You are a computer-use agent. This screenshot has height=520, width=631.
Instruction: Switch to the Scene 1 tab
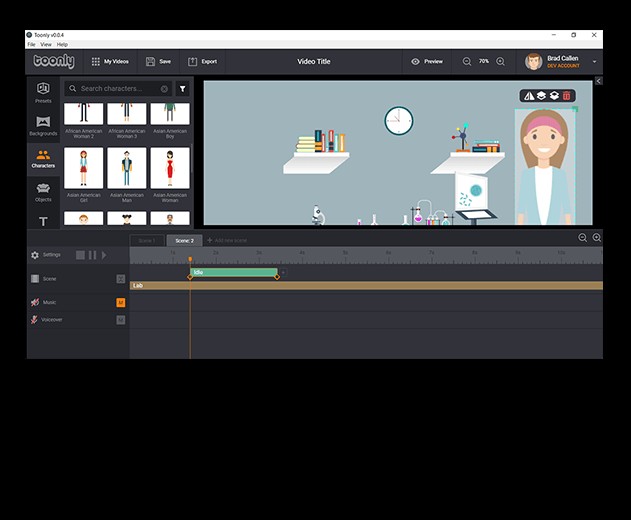(x=146, y=240)
